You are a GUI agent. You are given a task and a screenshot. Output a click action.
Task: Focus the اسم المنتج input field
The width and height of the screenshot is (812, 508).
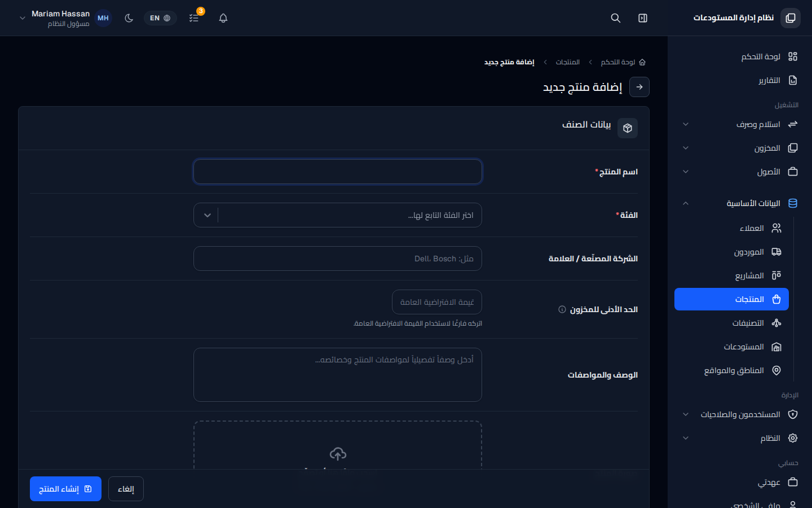[338, 172]
